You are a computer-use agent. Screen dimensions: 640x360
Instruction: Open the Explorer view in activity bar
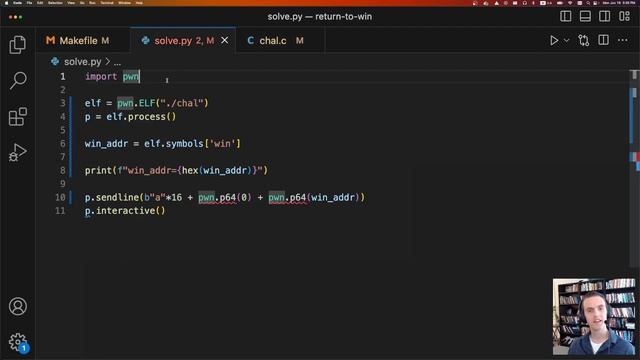18,44
